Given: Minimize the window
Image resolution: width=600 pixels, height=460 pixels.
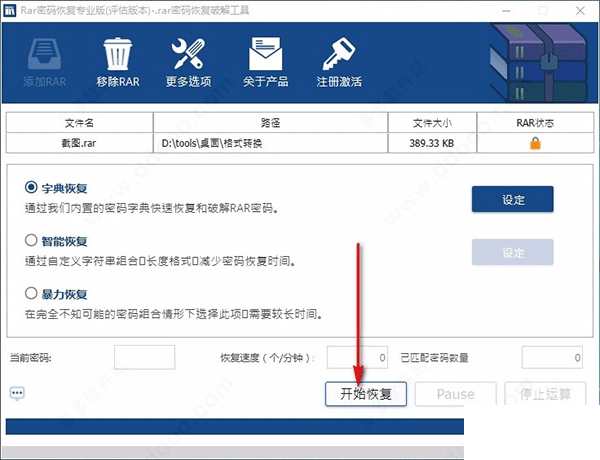Looking at the screenshot, I should [x=506, y=11].
